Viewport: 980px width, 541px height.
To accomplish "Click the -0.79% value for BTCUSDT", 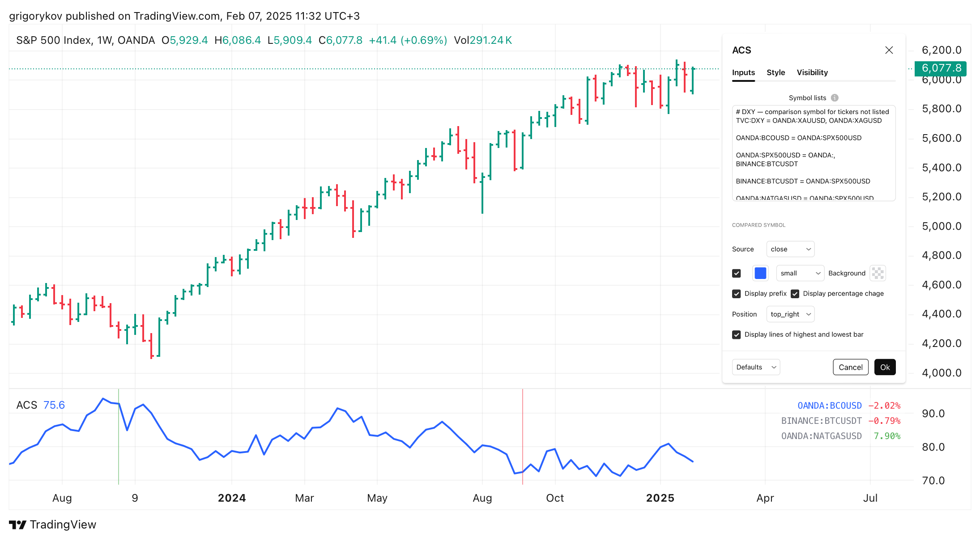I will [x=884, y=421].
